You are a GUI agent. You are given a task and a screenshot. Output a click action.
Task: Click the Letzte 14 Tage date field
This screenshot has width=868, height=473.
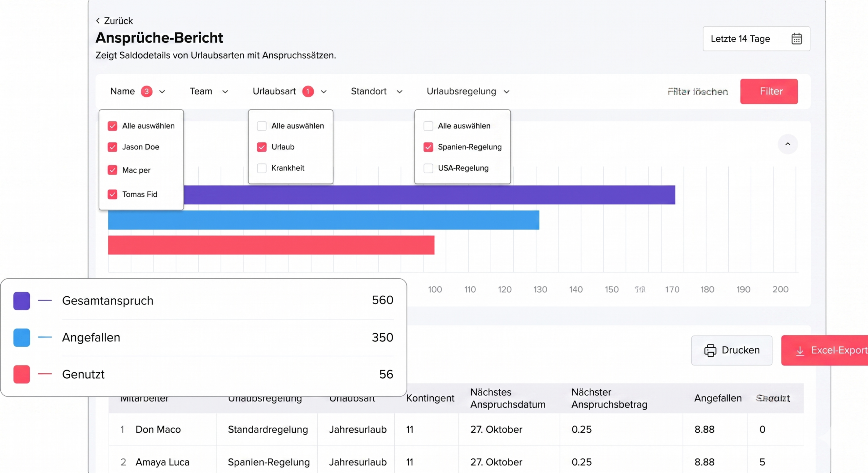click(x=740, y=39)
